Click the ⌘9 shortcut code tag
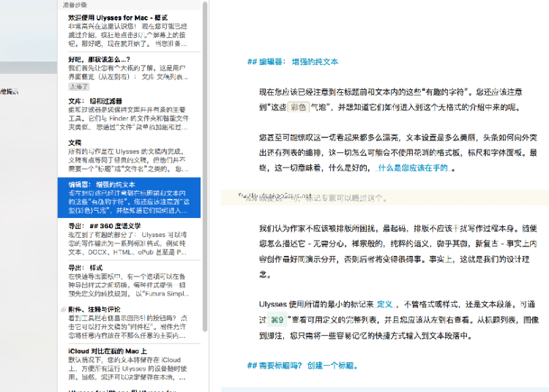The width and height of the screenshot is (549, 392). [x=277, y=320]
